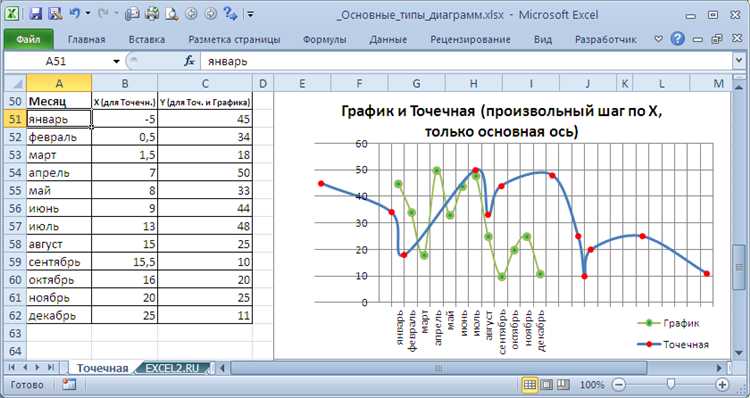Image resolution: width=750 pixels, height=398 pixels.
Task: Open the Разметка страницы tab
Action: [x=234, y=40]
